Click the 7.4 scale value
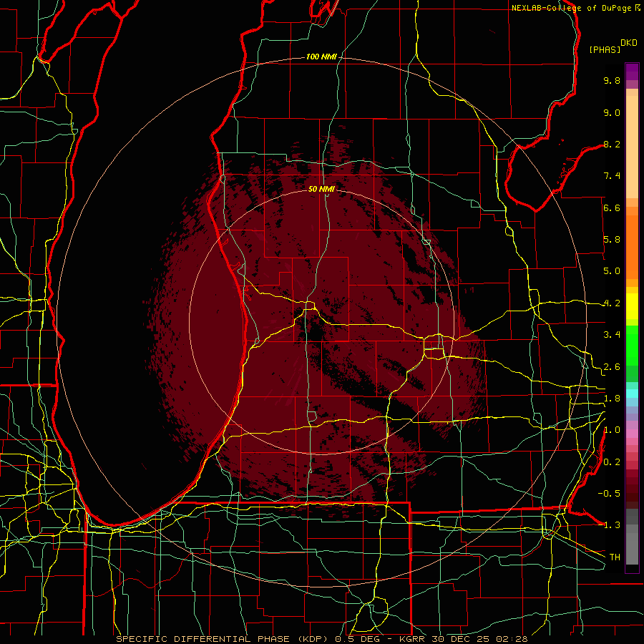The width and height of the screenshot is (644, 644). [x=612, y=176]
